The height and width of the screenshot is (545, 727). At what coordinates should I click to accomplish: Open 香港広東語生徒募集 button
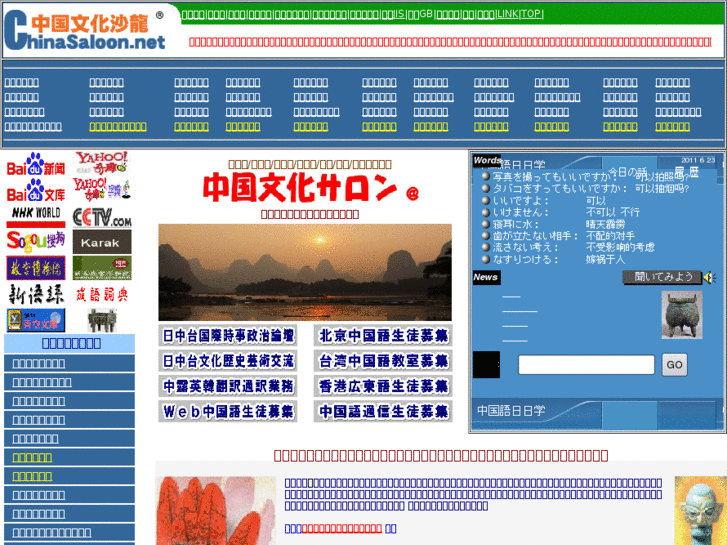coord(383,386)
